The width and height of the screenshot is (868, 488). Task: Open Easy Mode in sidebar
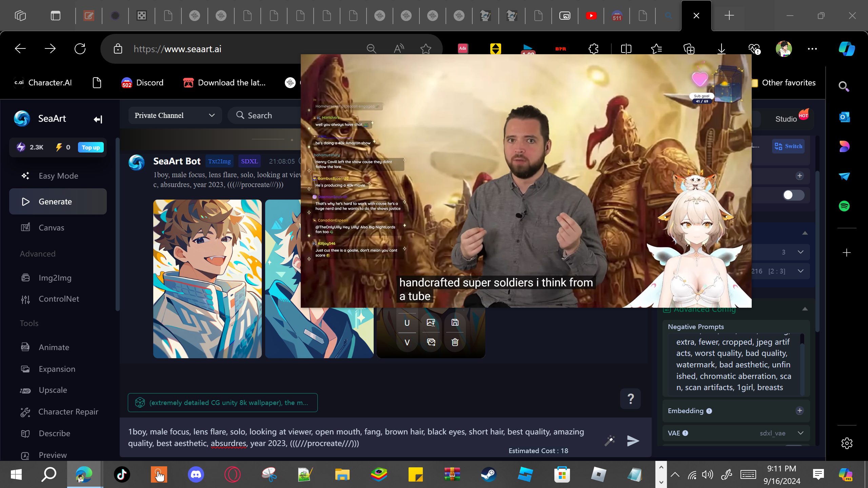coord(58,176)
